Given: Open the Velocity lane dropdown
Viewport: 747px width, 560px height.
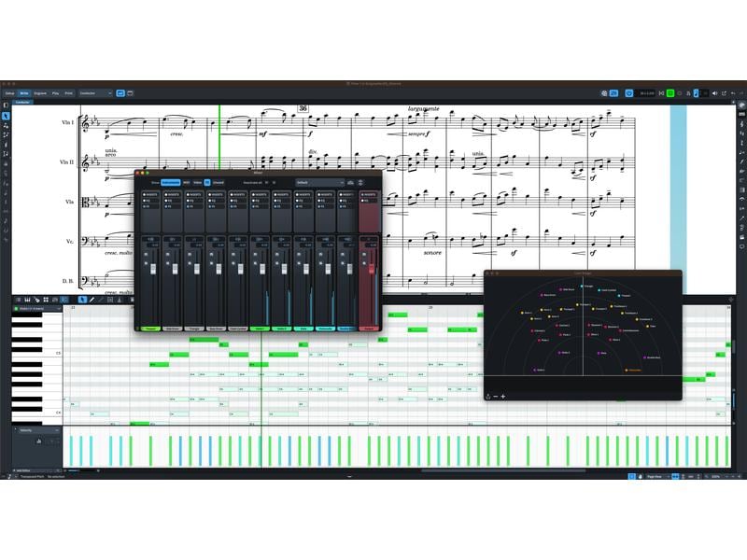Looking at the screenshot, I should coord(37,430).
